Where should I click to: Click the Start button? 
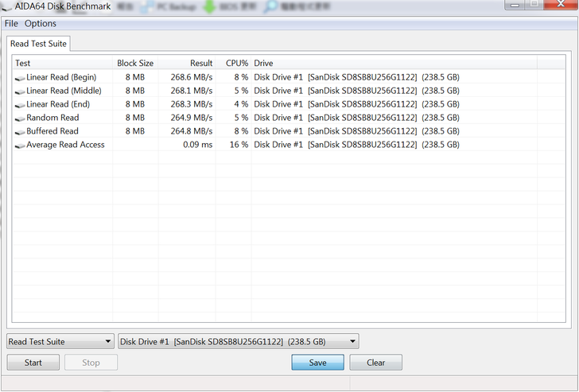pos(33,363)
